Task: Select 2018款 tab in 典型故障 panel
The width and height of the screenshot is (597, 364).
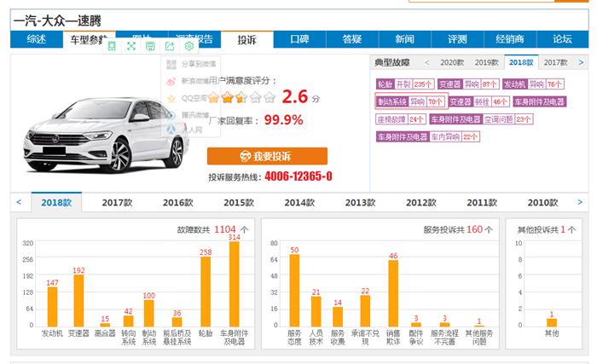Action: (x=521, y=62)
